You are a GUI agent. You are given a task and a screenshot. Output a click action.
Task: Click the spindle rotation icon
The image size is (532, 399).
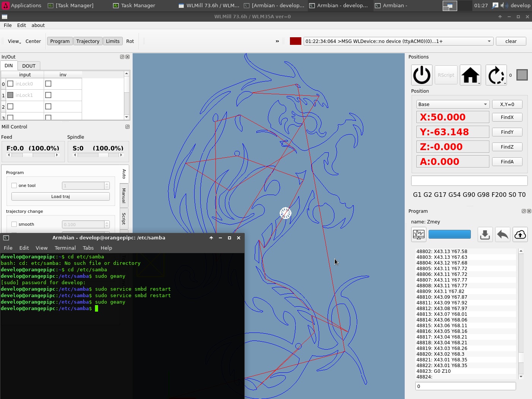coord(496,75)
